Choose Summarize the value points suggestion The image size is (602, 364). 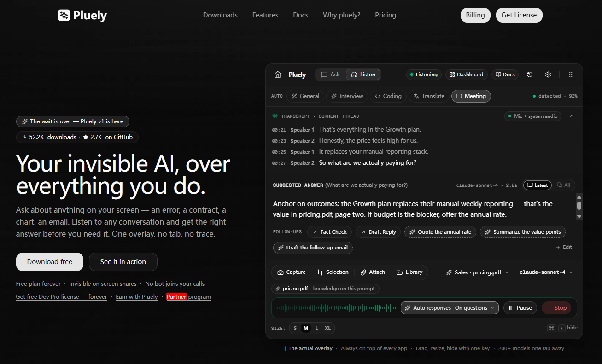click(x=523, y=232)
